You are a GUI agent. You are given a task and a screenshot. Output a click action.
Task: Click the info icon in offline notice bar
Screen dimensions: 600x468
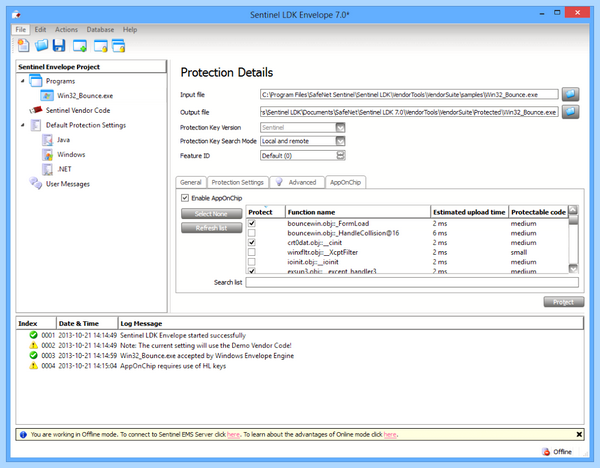tap(23, 434)
